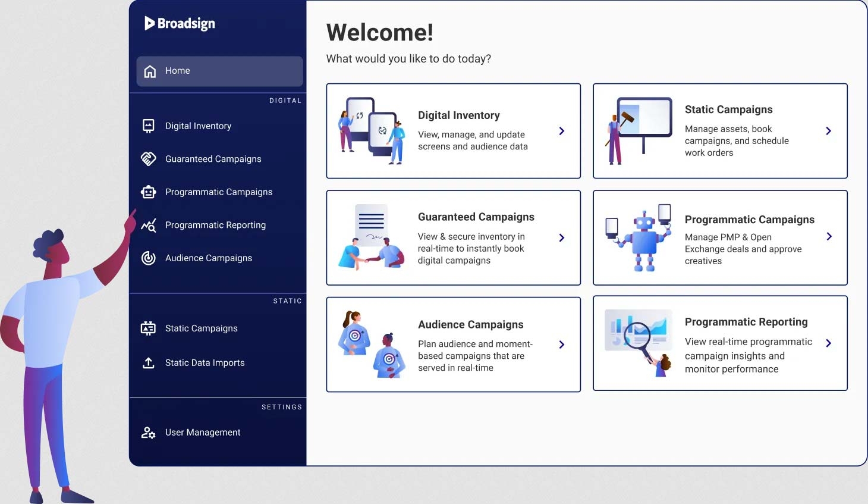Click 'Plan audience and moment-based campaigns' description
This screenshot has width=868, height=504.
click(475, 356)
